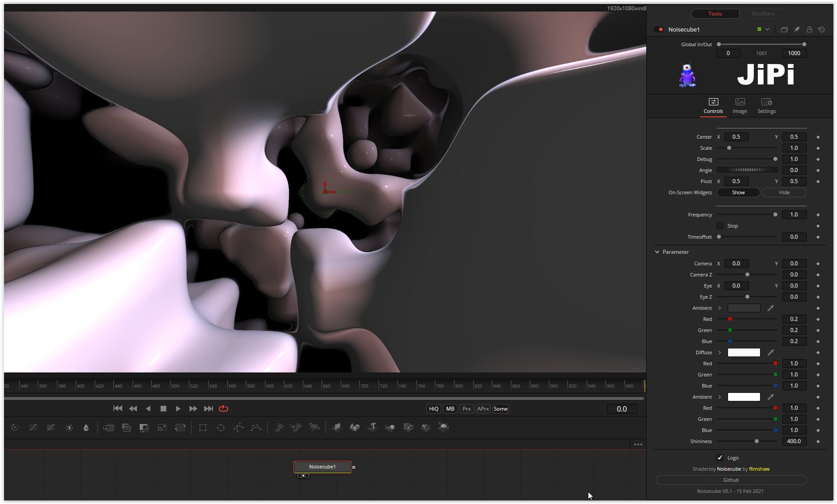Open node editor three-dots options menu
Image resolution: width=837 pixels, height=504 pixels.
[x=638, y=444]
